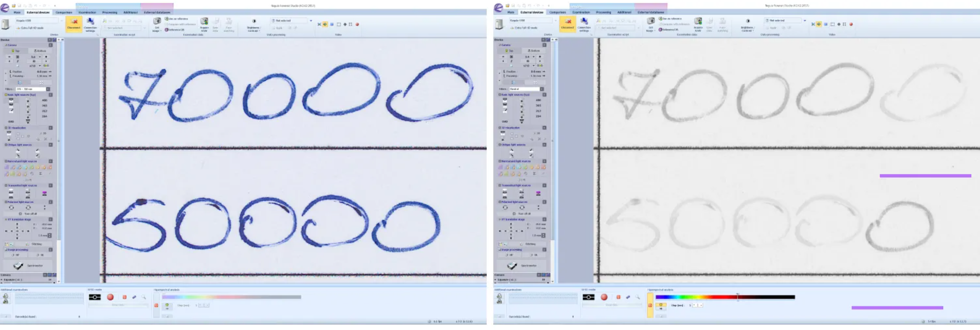This screenshot has width=980, height=330.
Task: Open Connection settings in left window
Action: click(x=90, y=24)
